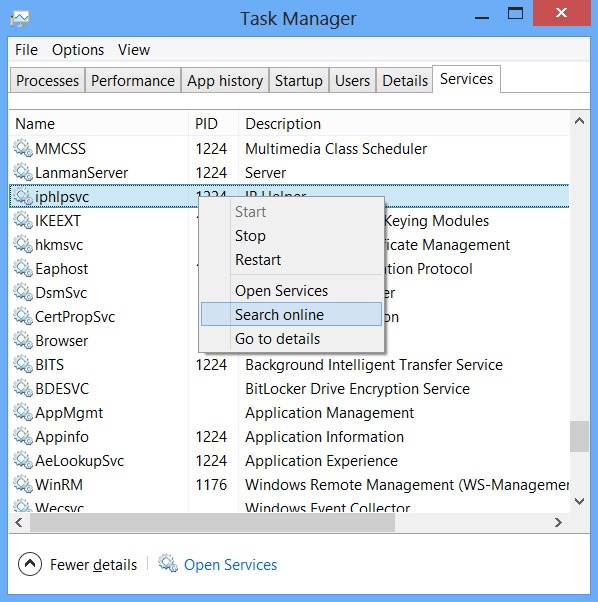This screenshot has height=602, width=598.
Task: Click the CertPropSvc service gear icon
Action: click(x=23, y=317)
